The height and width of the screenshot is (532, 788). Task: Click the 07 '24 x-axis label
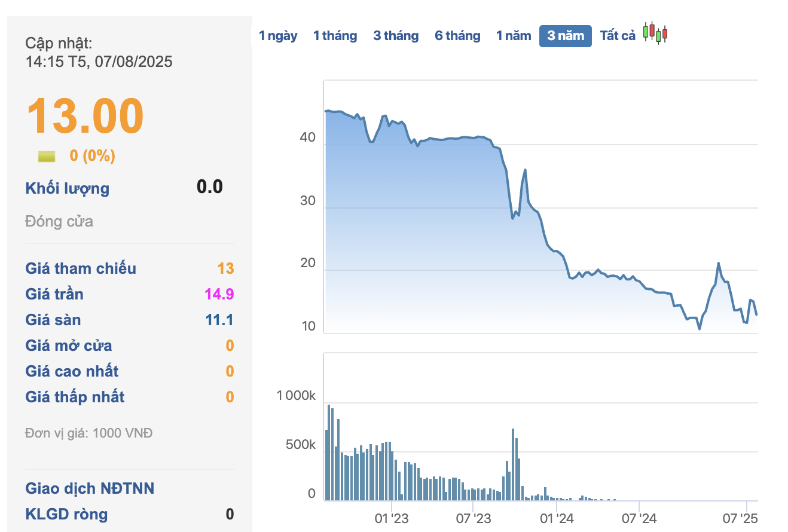(x=639, y=518)
